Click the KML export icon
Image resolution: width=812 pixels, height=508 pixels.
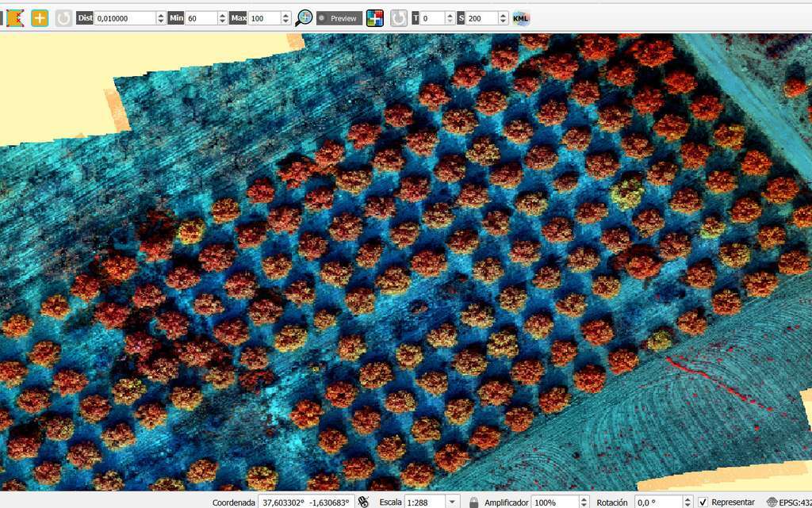(520, 18)
